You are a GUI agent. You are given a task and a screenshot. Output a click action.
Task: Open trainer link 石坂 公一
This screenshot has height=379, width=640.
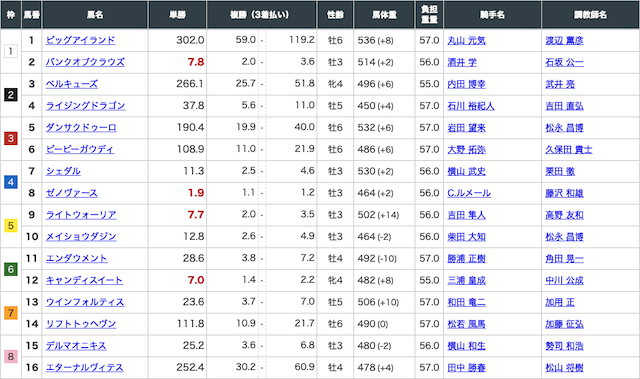click(x=564, y=62)
